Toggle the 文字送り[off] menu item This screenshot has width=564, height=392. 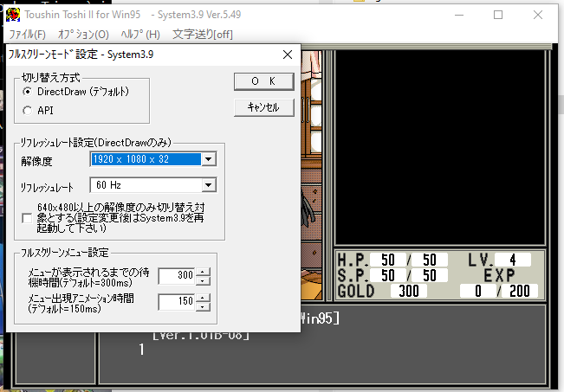pyautogui.click(x=203, y=35)
